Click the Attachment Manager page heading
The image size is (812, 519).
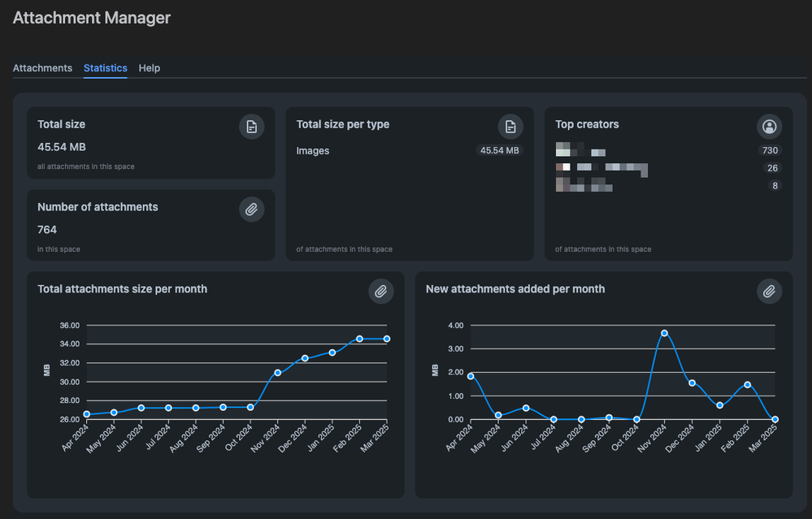pyautogui.click(x=91, y=17)
